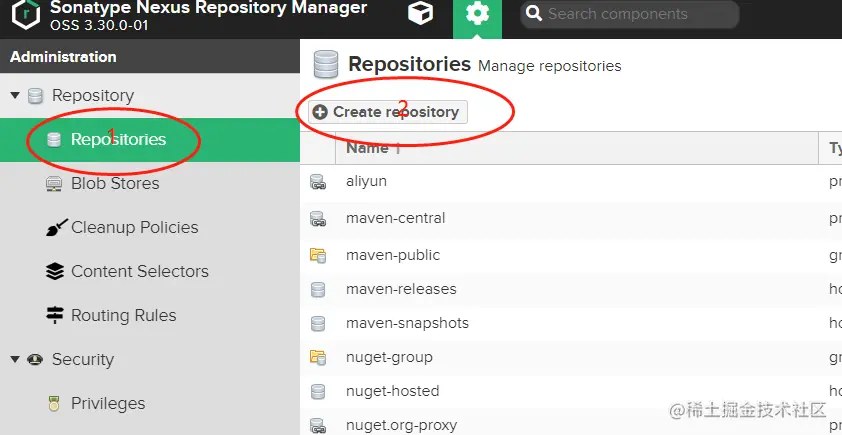Open the maven-public repository row
This screenshot has width=842, height=435.
pyautogui.click(x=571, y=255)
